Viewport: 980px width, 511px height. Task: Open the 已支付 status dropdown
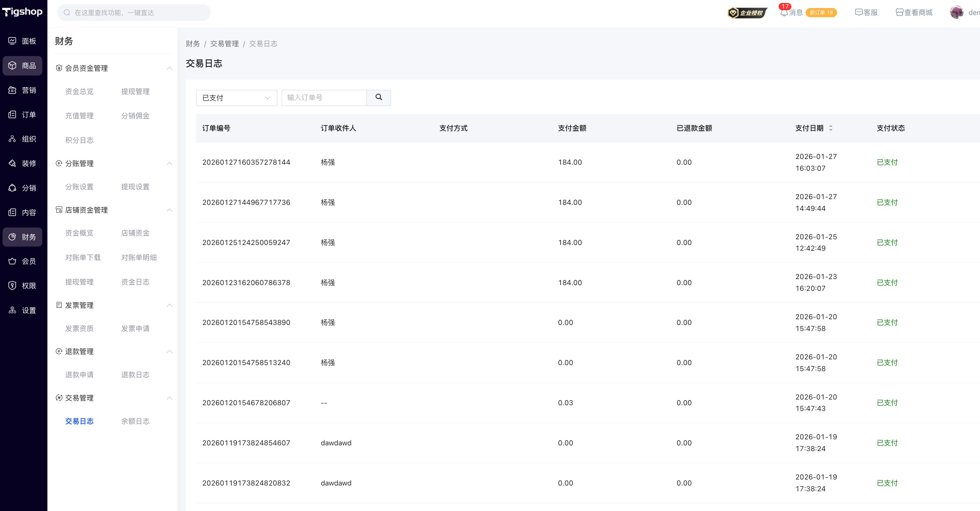(x=236, y=98)
